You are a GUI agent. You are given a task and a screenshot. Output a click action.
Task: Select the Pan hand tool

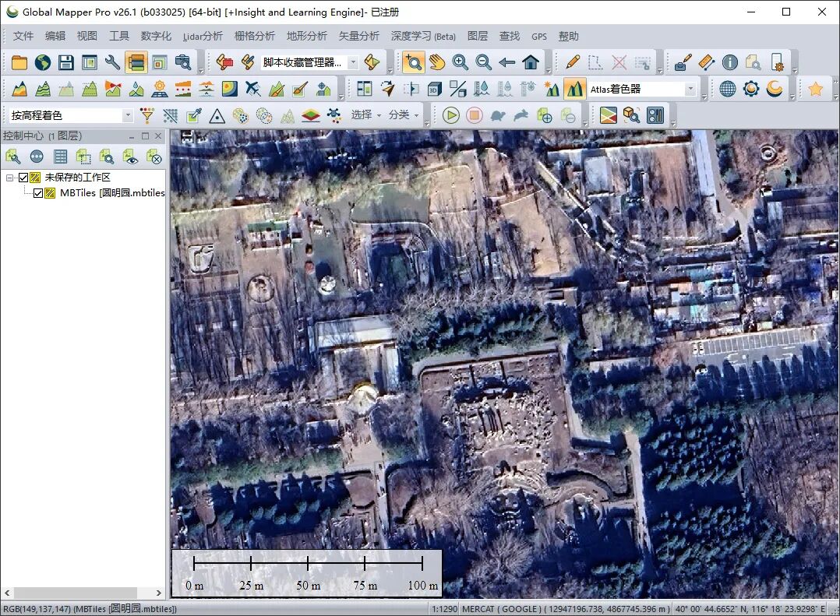(x=437, y=62)
